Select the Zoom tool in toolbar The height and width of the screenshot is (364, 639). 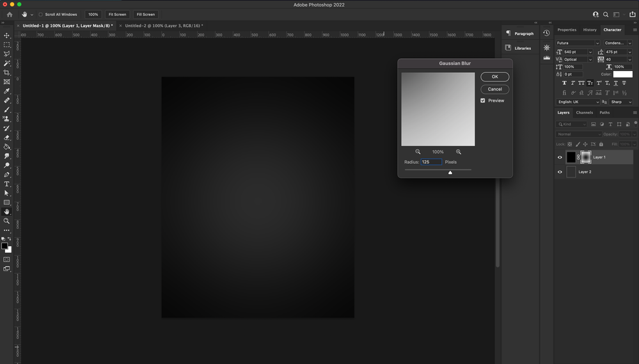(7, 221)
